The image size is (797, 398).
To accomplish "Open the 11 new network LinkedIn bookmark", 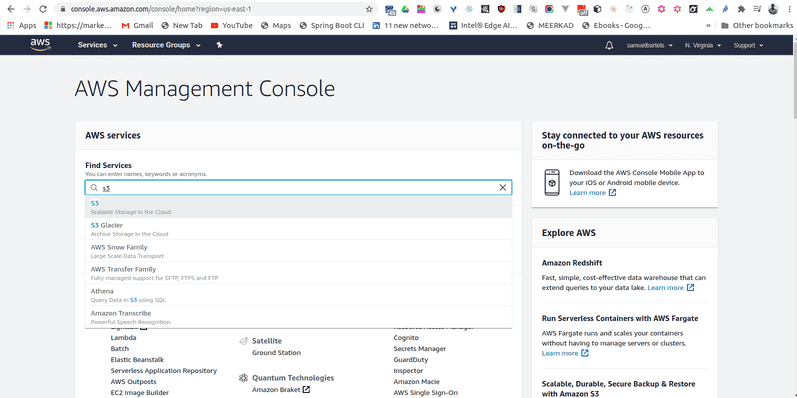I will point(406,25).
